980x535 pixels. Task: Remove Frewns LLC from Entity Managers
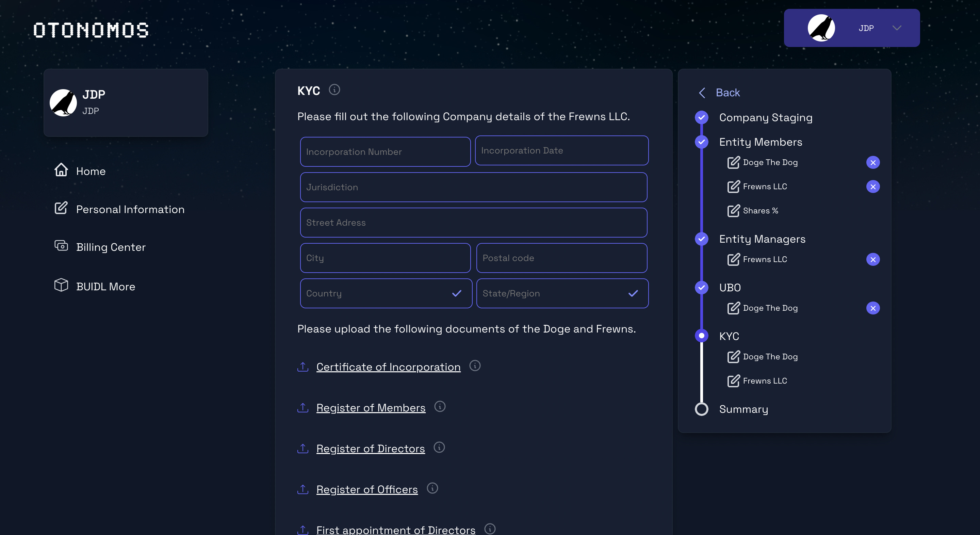(873, 260)
